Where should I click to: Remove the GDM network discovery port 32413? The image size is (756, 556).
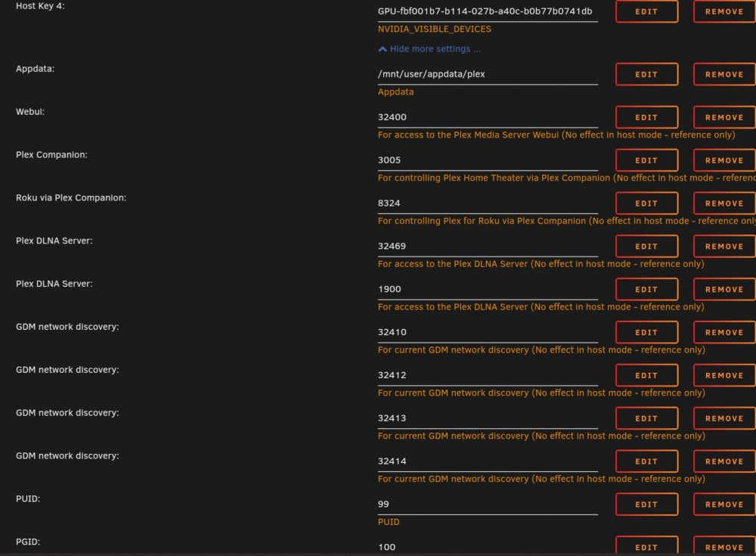point(724,418)
